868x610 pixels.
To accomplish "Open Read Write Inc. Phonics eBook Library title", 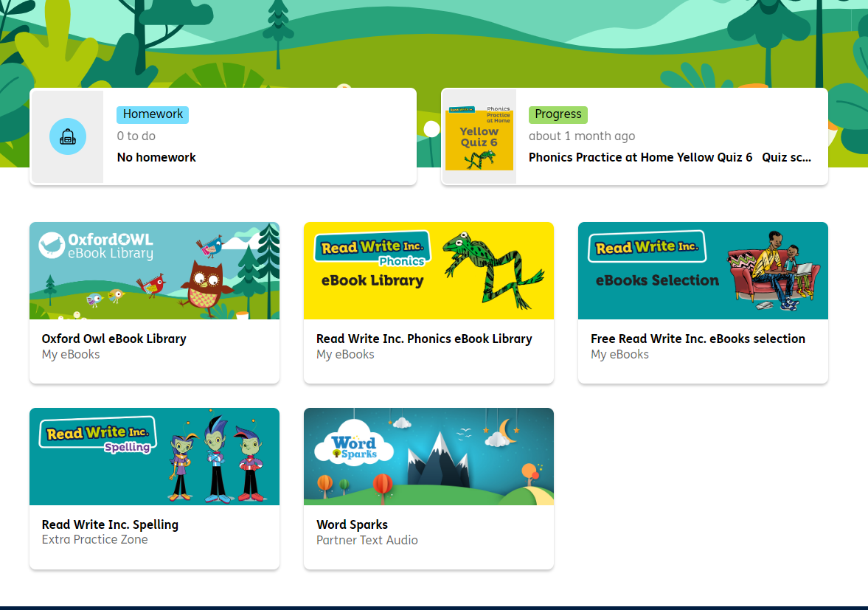I will point(424,339).
